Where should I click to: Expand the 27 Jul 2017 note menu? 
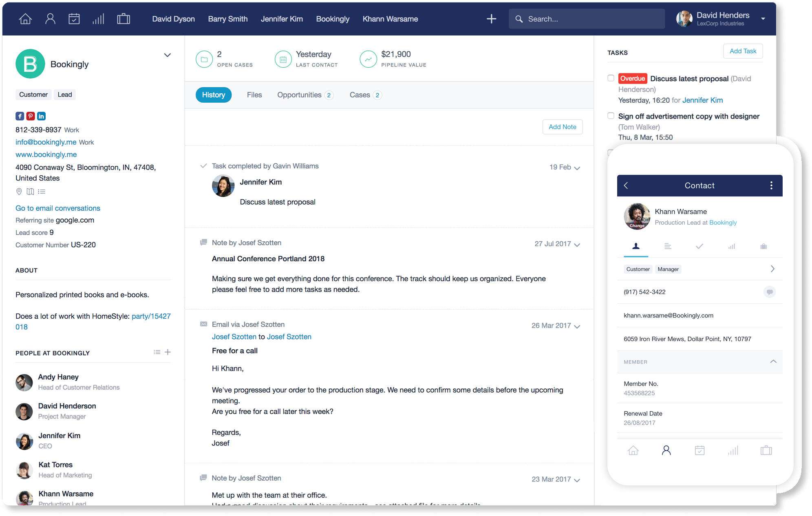pos(577,245)
